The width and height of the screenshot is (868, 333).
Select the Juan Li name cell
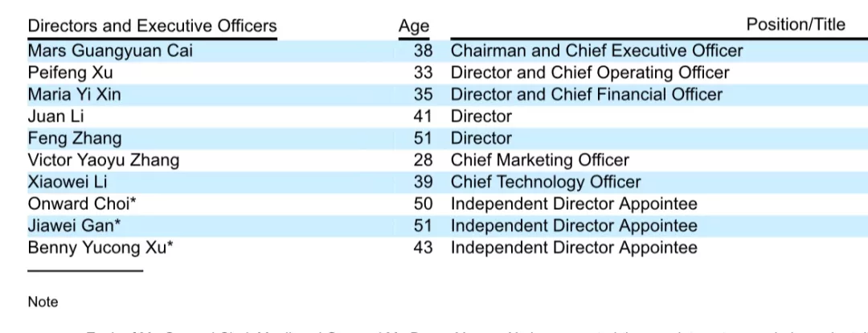pos(56,117)
